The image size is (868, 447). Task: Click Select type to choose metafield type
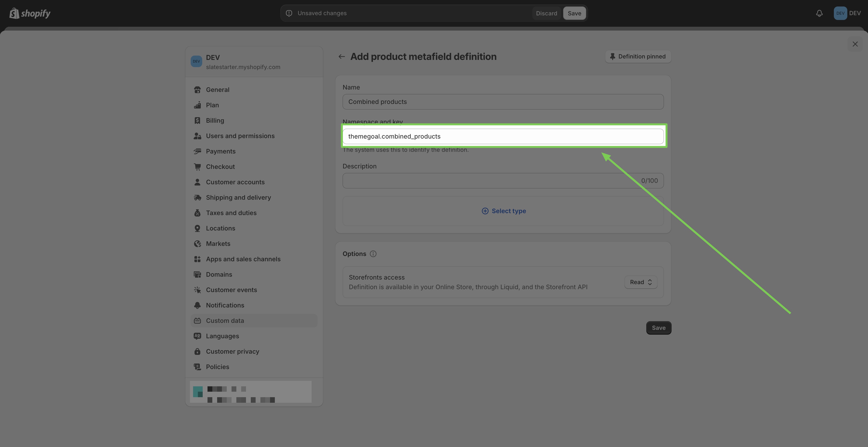click(x=504, y=211)
